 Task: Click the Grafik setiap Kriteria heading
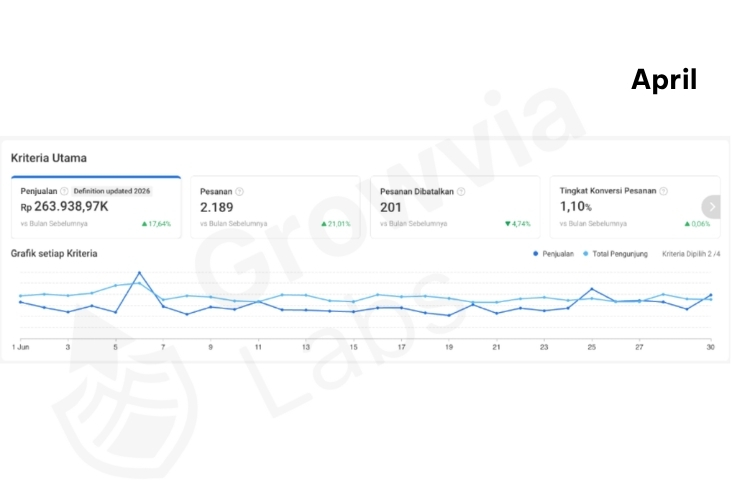54,254
